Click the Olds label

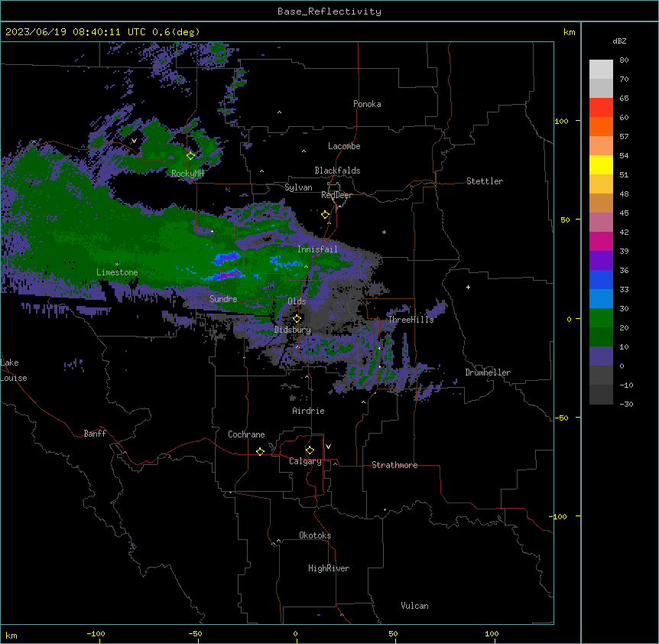tap(297, 301)
